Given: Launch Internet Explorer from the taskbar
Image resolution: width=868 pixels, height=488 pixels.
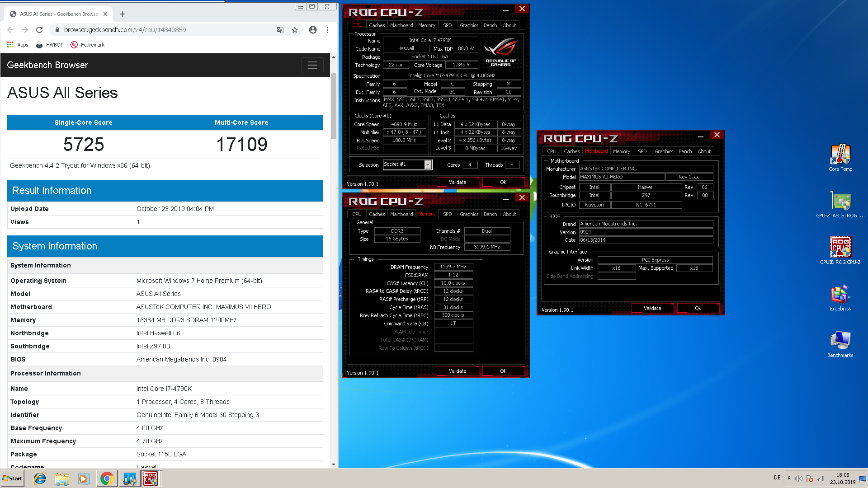Looking at the screenshot, I should click(40, 479).
